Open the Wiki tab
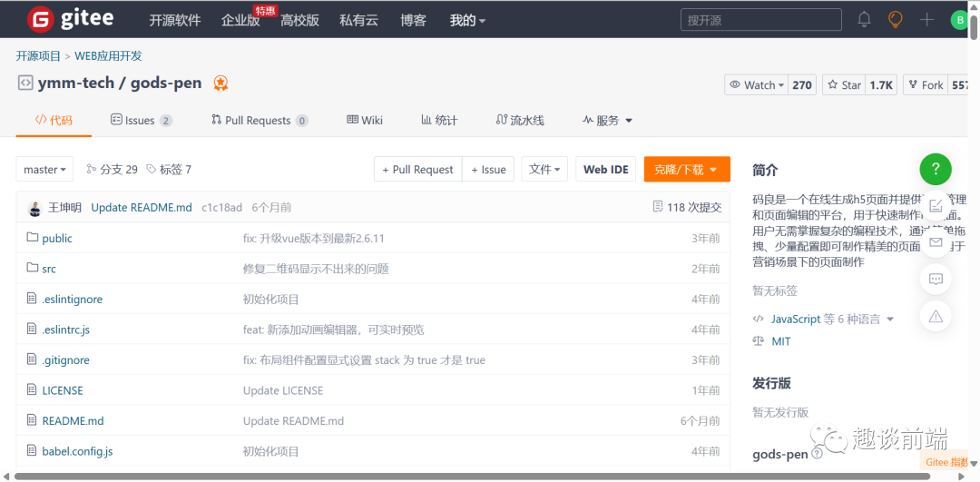This screenshot has height=482, width=980. [365, 120]
